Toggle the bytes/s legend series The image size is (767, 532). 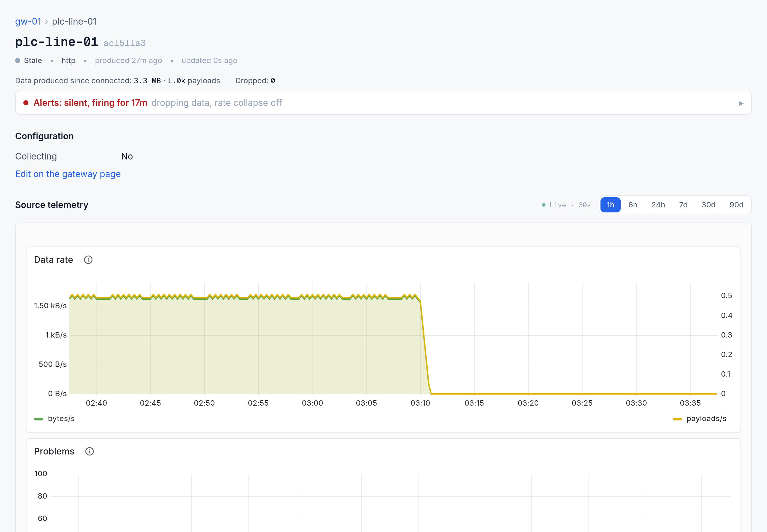tap(54, 419)
